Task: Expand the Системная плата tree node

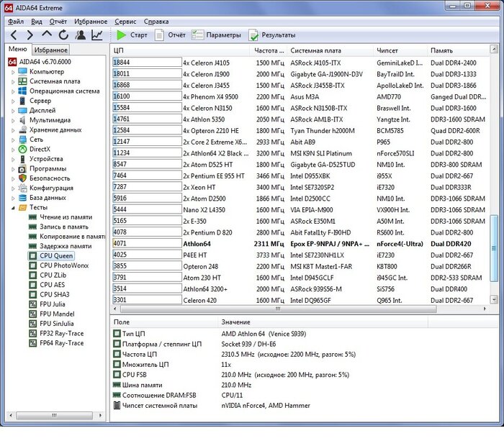Action: click(x=13, y=81)
